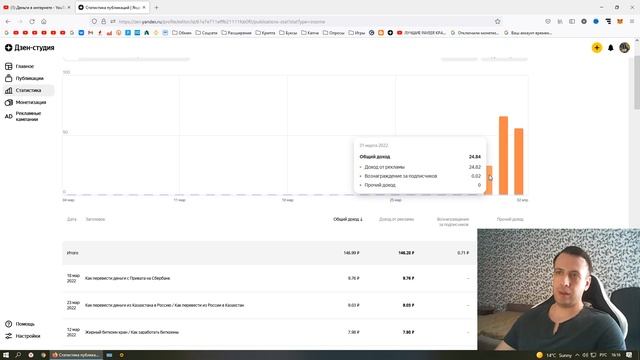Open the Обмен bookmarks folder
This screenshot has height=360, width=640.
pos(182,33)
